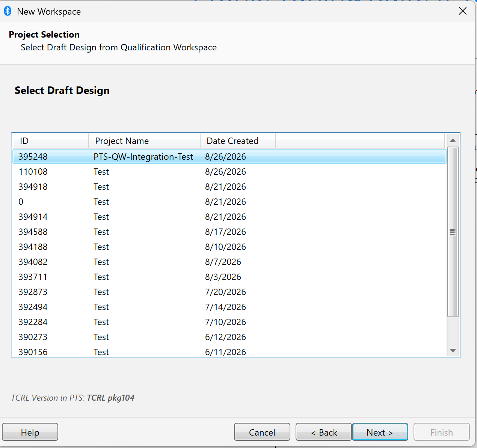The width and height of the screenshot is (477, 448).
Task: Click the date 8/7/2026
Action: pos(223,262)
